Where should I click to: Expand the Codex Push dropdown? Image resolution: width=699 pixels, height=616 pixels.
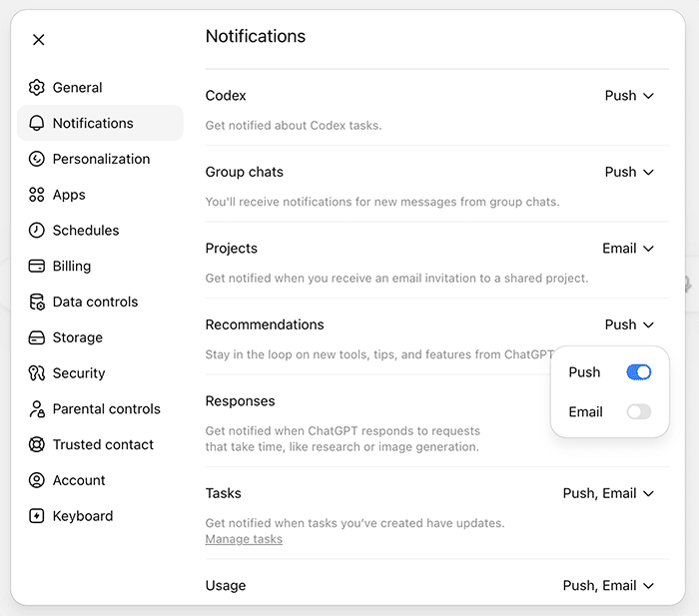(629, 96)
